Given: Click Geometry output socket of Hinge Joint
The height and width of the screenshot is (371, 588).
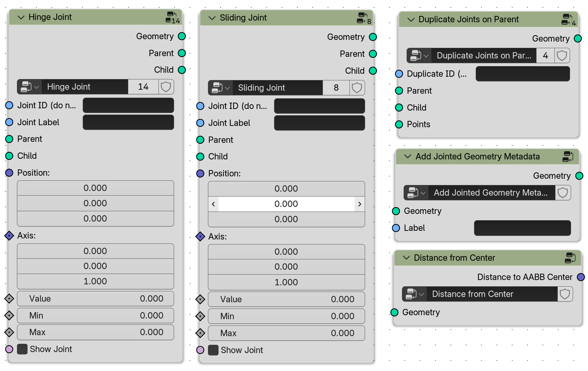Looking at the screenshot, I should (x=182, y=36).
